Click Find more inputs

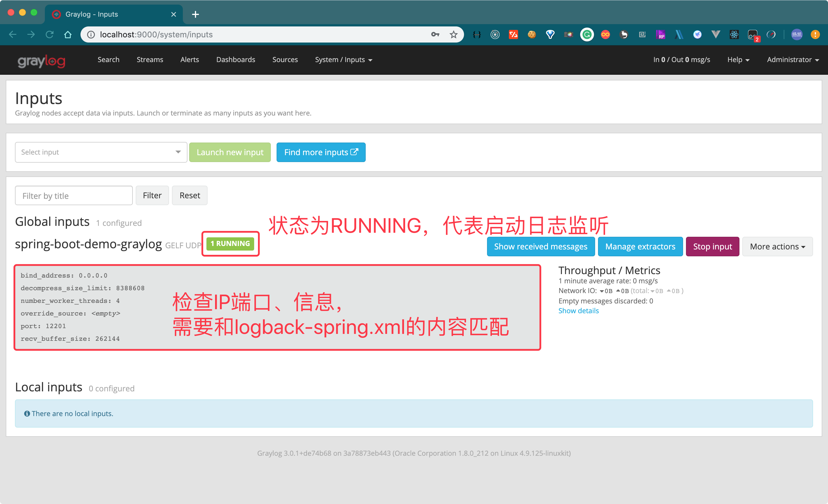point(321,153)
